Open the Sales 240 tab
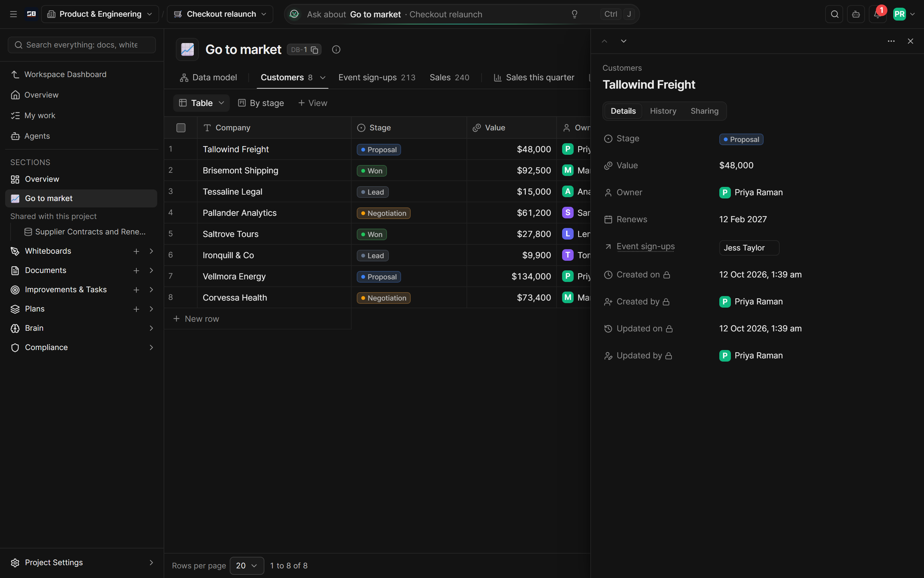Screen dimensions: 924x578 click(x=449, y=78)
